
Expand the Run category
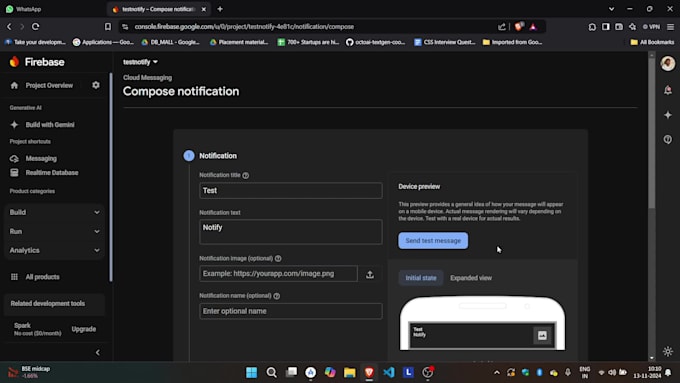click(x=55, y=231)
